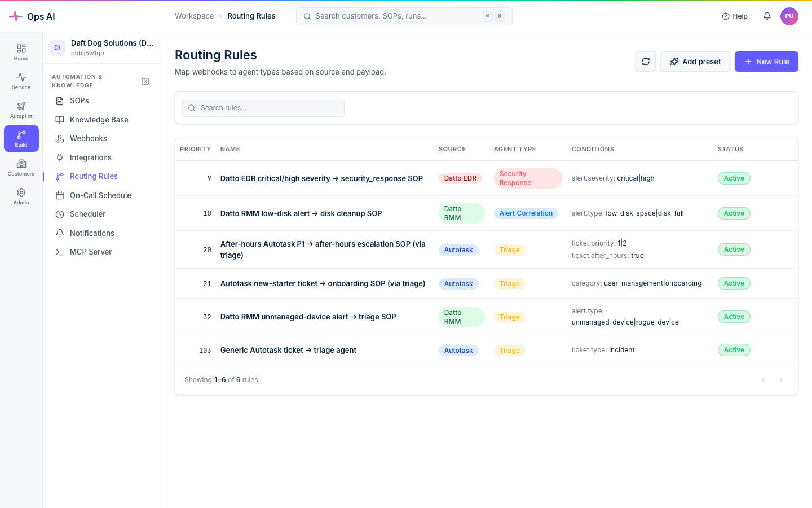Screen dimensions: 812x508
Task: Click the Alert Correlation agent badge
Action: coord(526,213)
